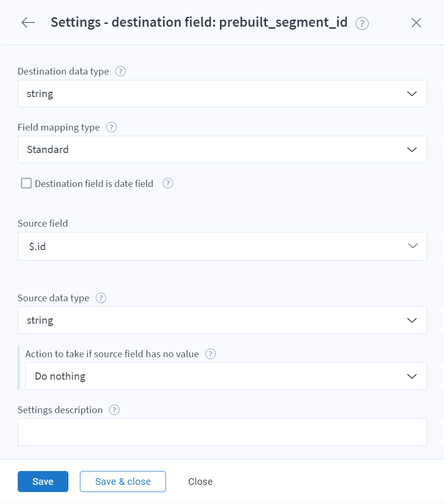Open help for the settings dialog title
The width and height of the screenshot is (444, 504).
click(362, 22)
